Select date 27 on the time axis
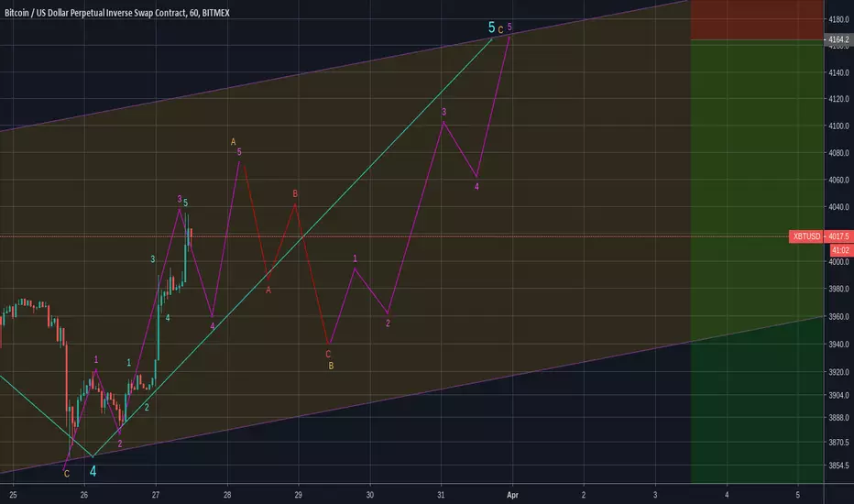This screenshot has width=854, height=504. click(x=156, y=495)
